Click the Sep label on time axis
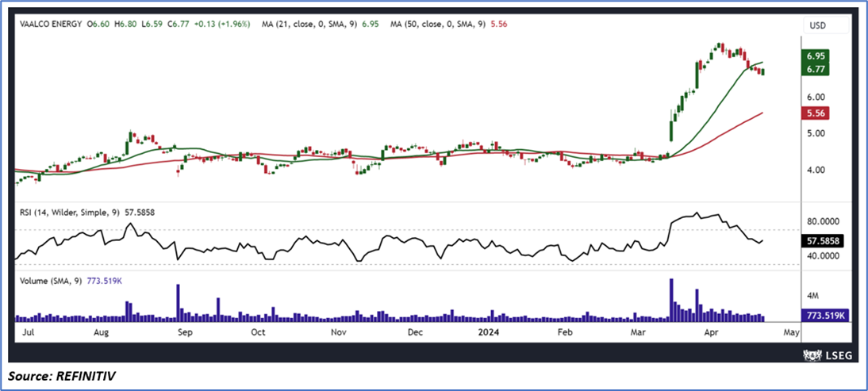Viewport: 868px width, 391px height. click(x=184, y=333)
